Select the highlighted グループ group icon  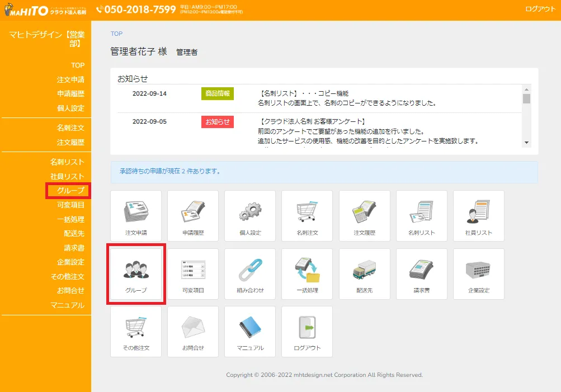(x=135, y=274)
